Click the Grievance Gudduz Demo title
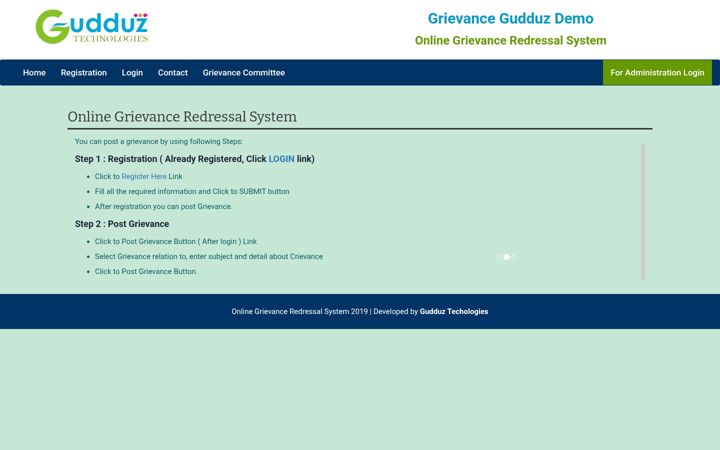 (x=511, y=18)
